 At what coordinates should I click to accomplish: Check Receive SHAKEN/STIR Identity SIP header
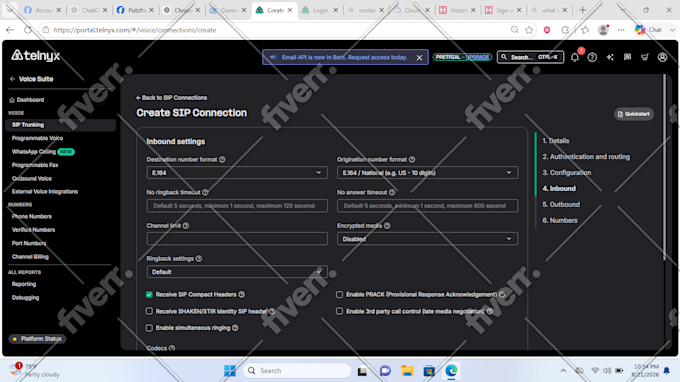149,311
